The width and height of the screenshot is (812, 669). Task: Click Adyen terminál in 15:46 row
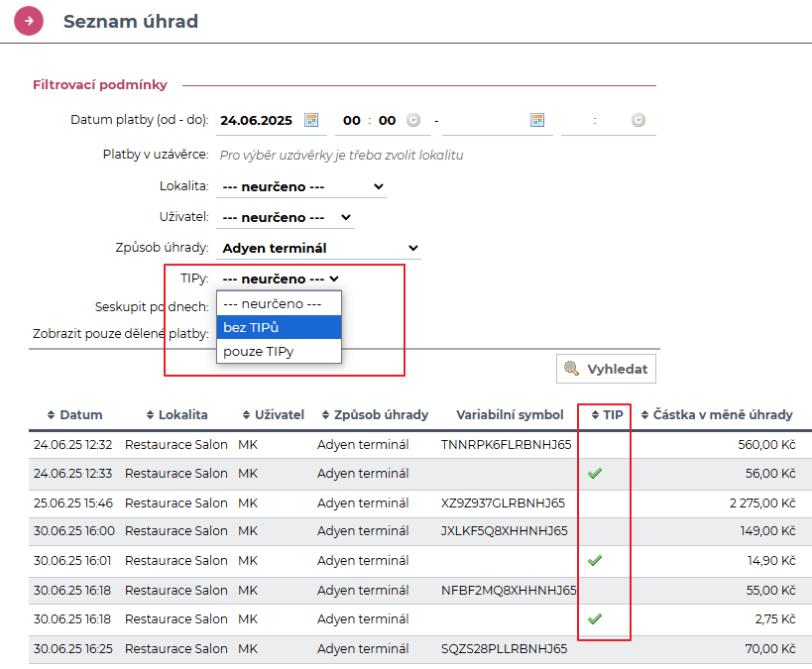coord(363,502)
